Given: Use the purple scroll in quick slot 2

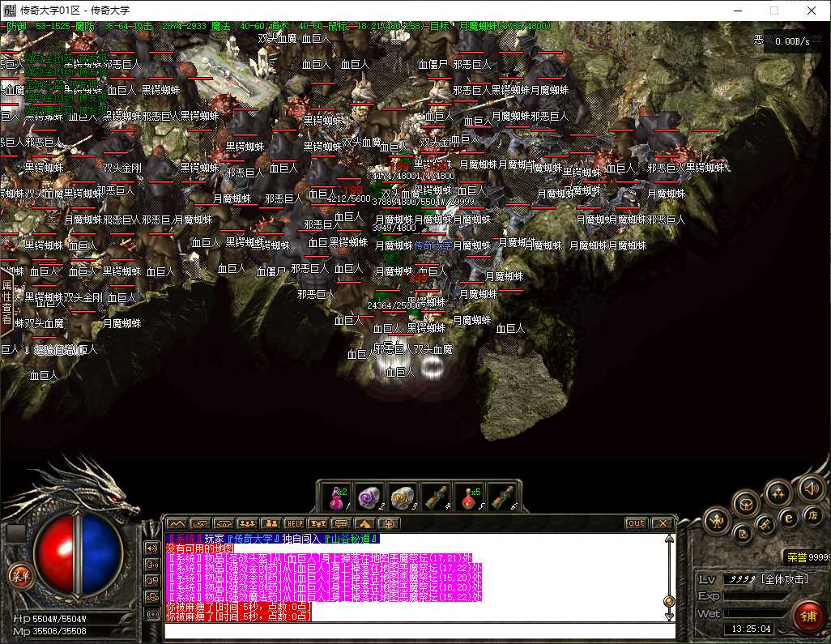Looking at the screenshot, I should 369,497.
